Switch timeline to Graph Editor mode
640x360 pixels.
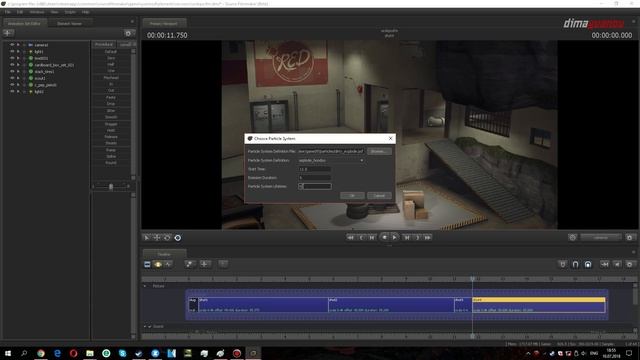[x=168, y=264]
